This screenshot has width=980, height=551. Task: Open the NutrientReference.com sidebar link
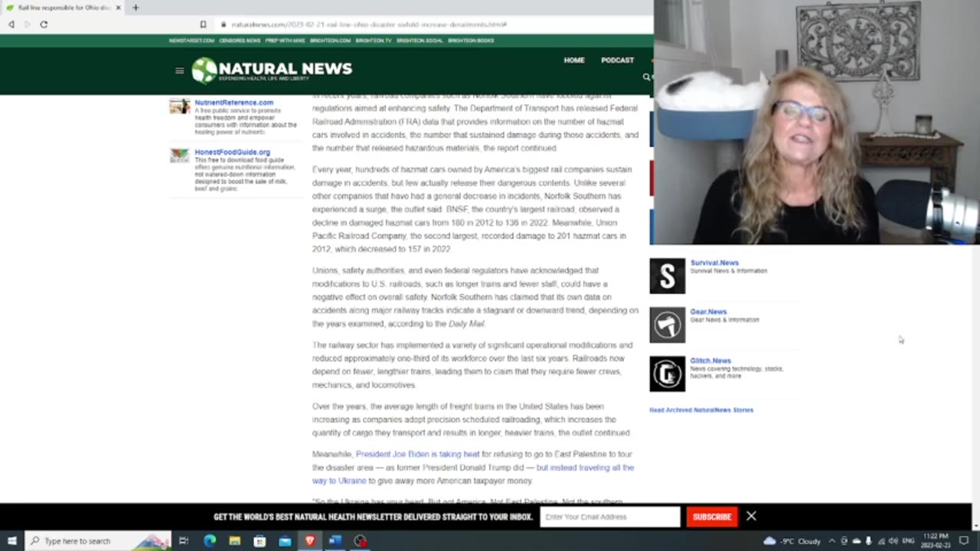tap(234, 103)
